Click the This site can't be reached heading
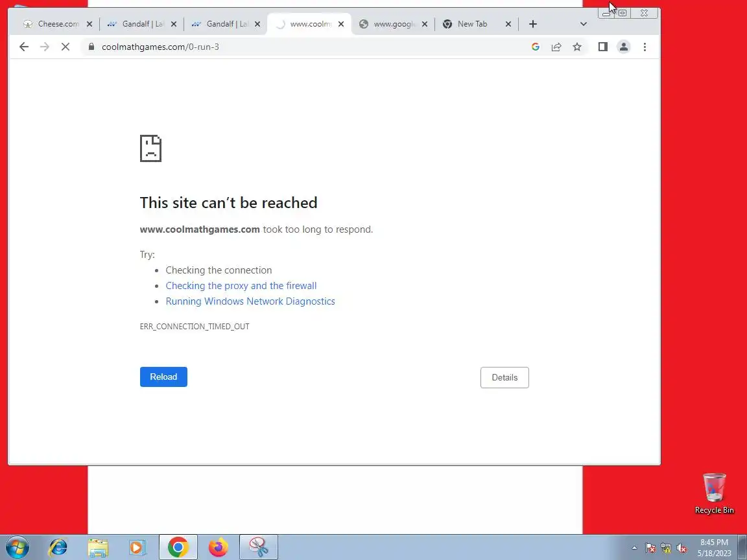 point(229,202)
